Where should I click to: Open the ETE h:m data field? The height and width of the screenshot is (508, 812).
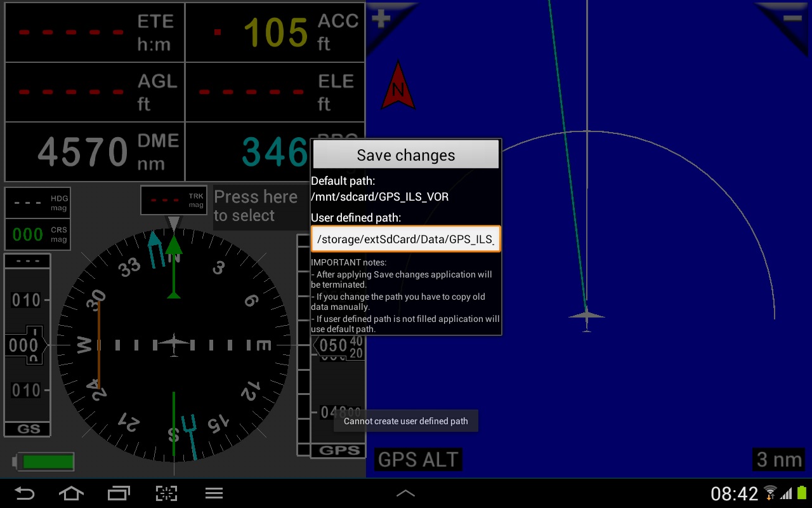tap(95, 32)
